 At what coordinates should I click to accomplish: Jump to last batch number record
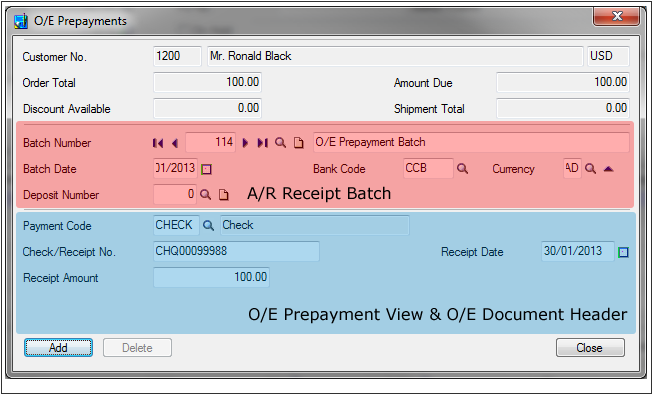262,143
